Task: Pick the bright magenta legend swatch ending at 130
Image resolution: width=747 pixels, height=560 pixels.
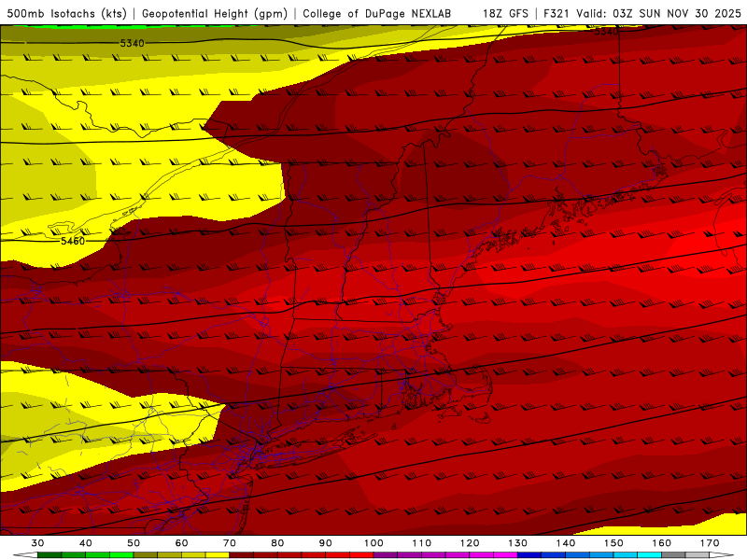Action: click(505, 555)
